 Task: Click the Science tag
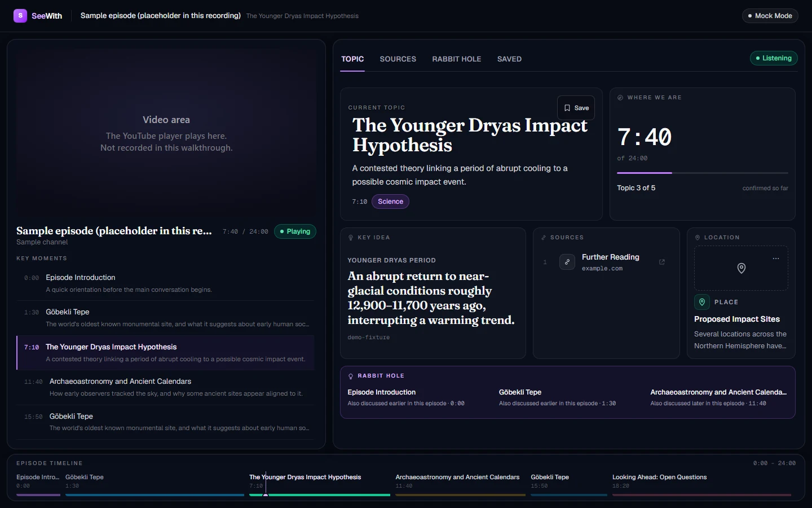click(x=390, y=202)
